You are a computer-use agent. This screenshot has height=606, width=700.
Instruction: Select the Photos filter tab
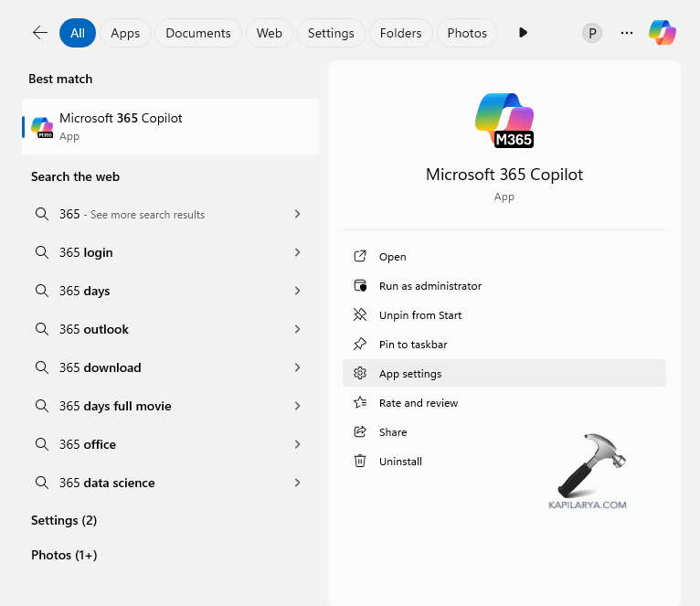467,33
